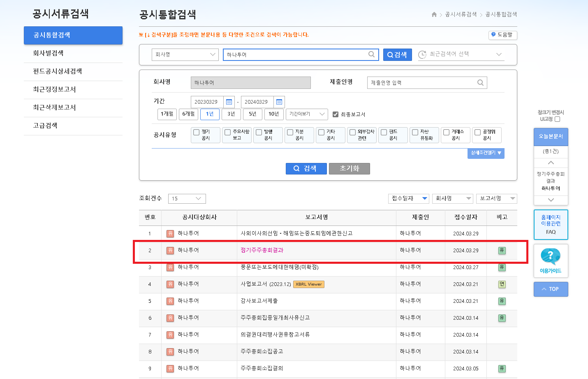Click the 제출인명 입력 field
This screenshot has height=379, width=588.
427,83
